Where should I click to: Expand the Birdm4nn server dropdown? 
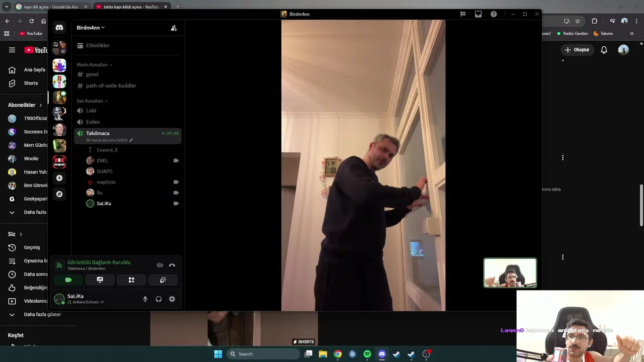tap(91, 28)
